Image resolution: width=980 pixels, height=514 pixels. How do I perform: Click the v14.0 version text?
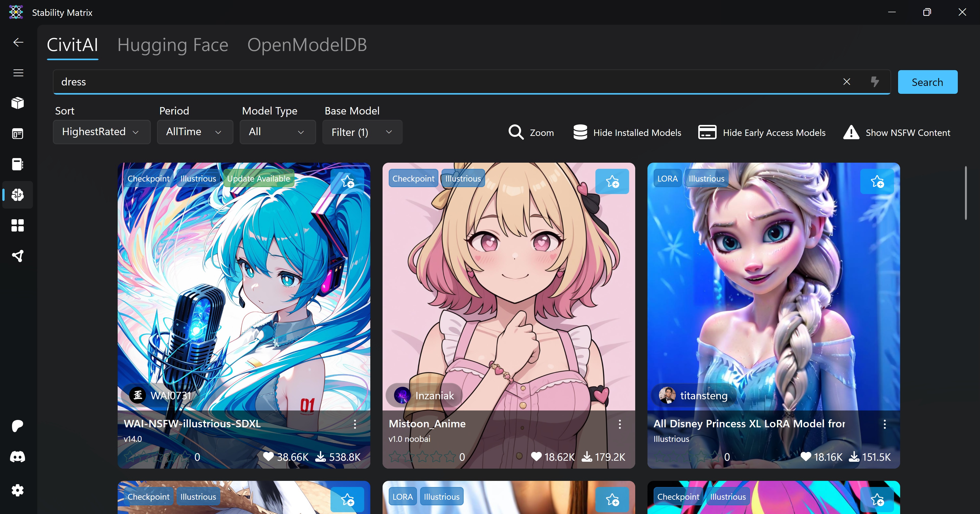click(133, 439)
